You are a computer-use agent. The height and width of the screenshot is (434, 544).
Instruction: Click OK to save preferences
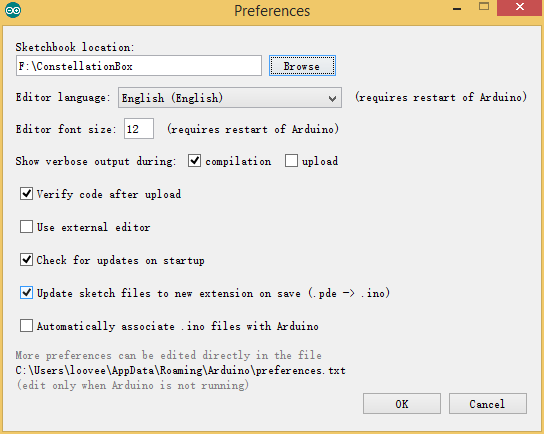pos(402,403)
